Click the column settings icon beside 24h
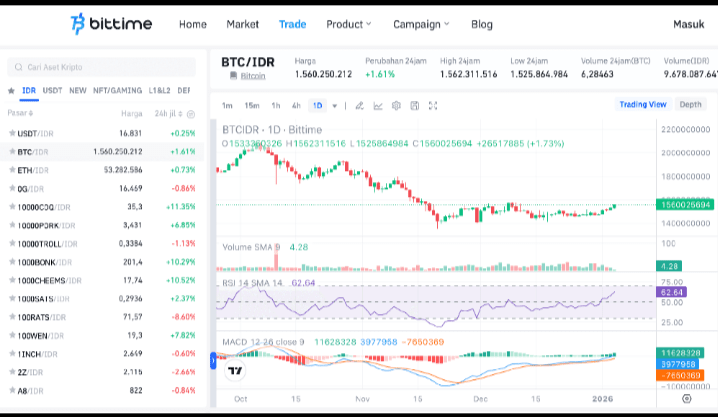 click(x=191, y=114)
